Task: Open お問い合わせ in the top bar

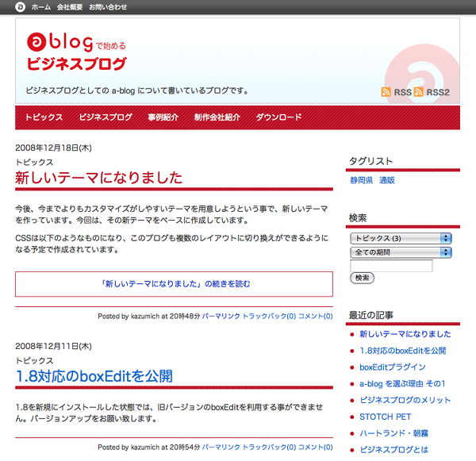Action: (108, 7)
